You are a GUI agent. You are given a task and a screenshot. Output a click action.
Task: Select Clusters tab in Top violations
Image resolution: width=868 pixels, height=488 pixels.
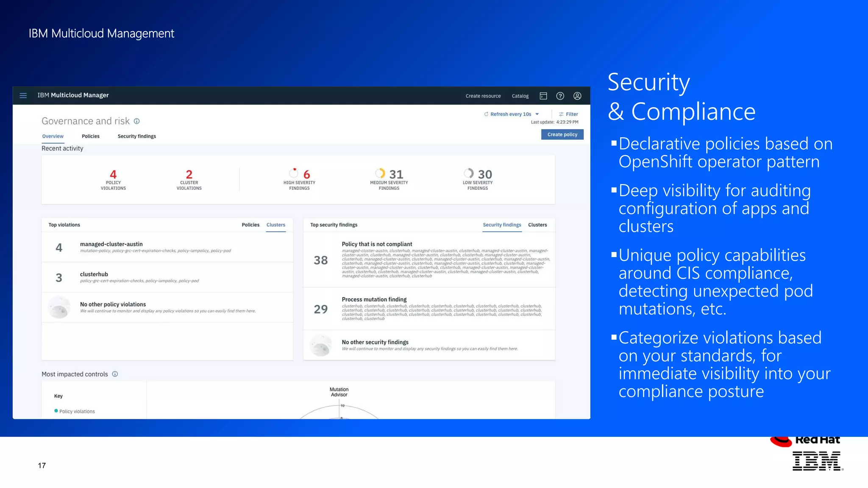[x=276, y=225]
